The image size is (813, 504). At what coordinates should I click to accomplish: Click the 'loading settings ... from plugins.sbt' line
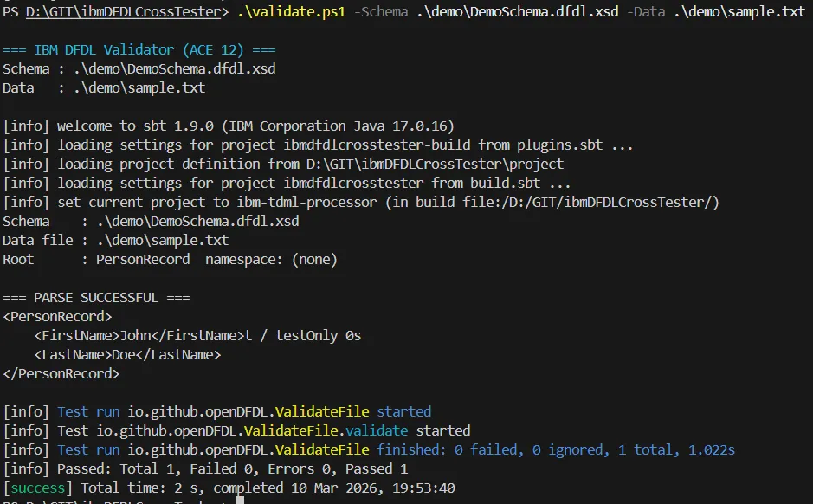[318, 145]
